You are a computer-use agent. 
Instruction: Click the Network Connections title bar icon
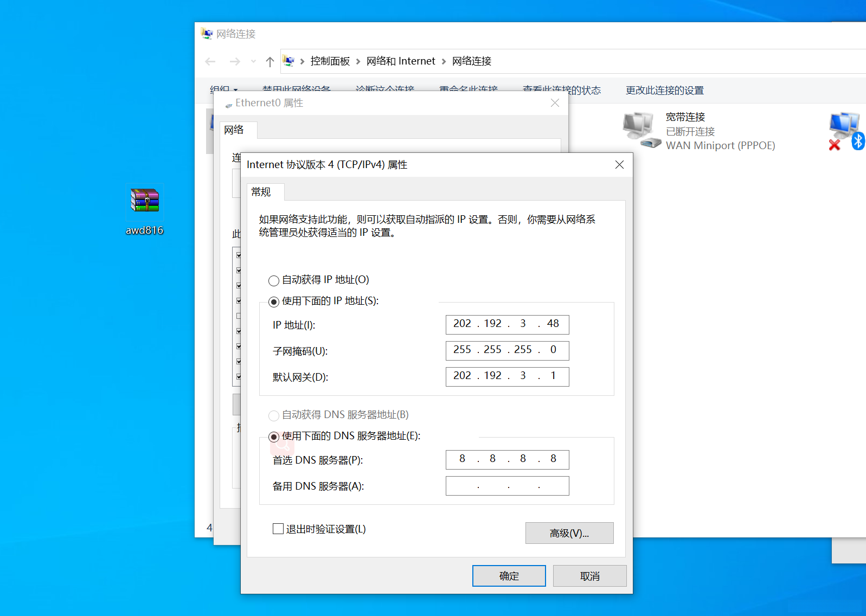click(207, 34)
